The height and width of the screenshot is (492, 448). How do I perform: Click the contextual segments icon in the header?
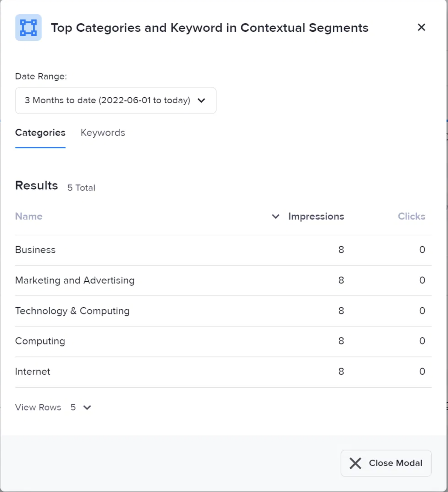[x=28, y=28]
